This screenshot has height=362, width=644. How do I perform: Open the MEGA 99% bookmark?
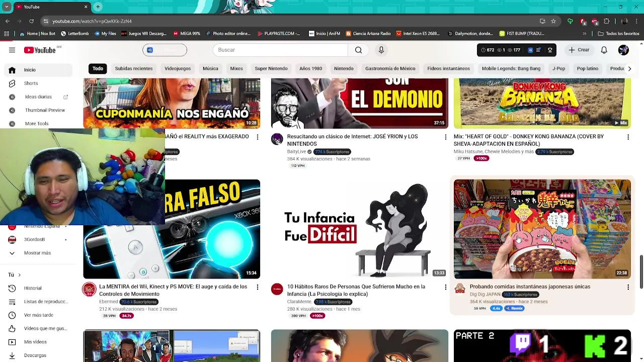click(187, 34)
